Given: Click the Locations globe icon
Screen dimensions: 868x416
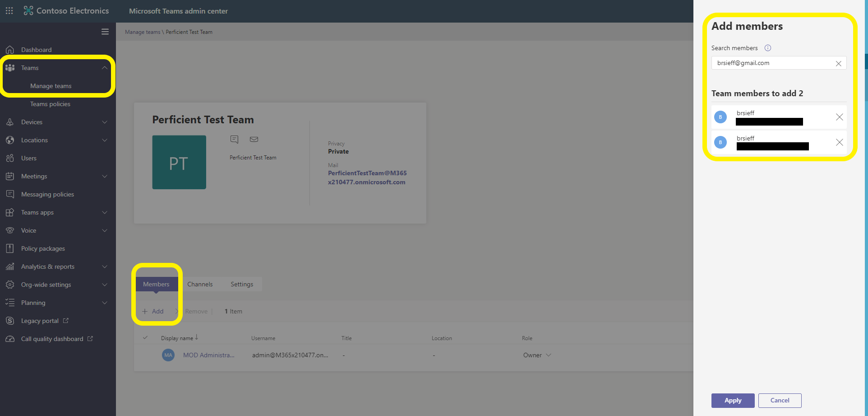Looking at the screenshot, I should (x=10, y=140).
